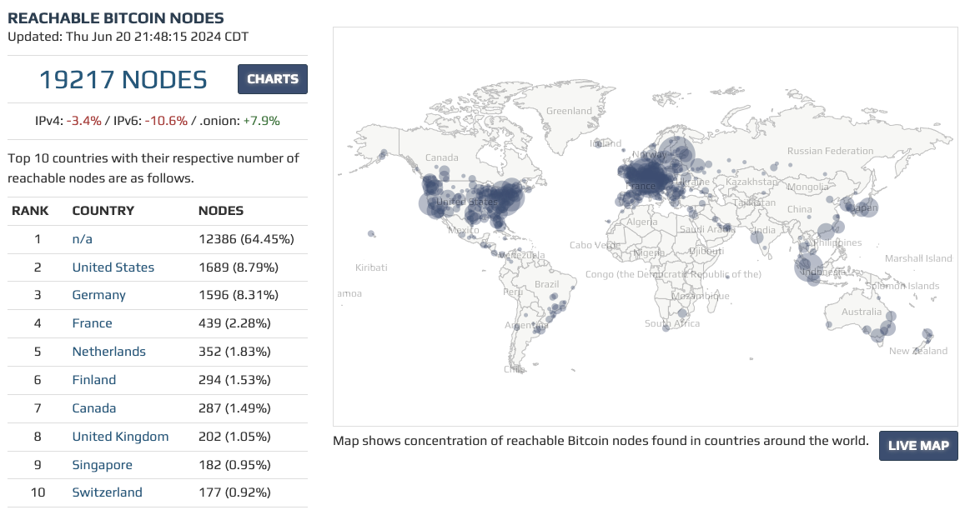The height and width of the screenshot is (510, 980).
Task: Click the 352 (1.83%) cell
Action: pyautogui.click(x=234, y=352)
